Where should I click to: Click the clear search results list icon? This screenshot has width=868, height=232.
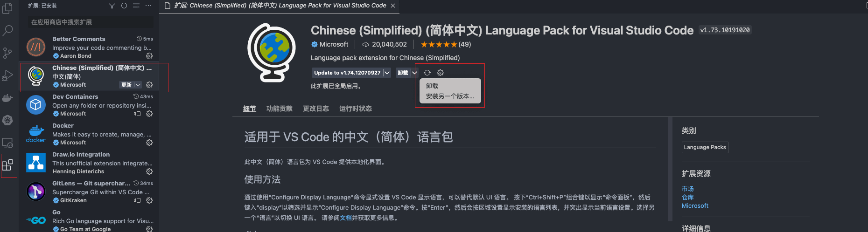pos(136,6)
